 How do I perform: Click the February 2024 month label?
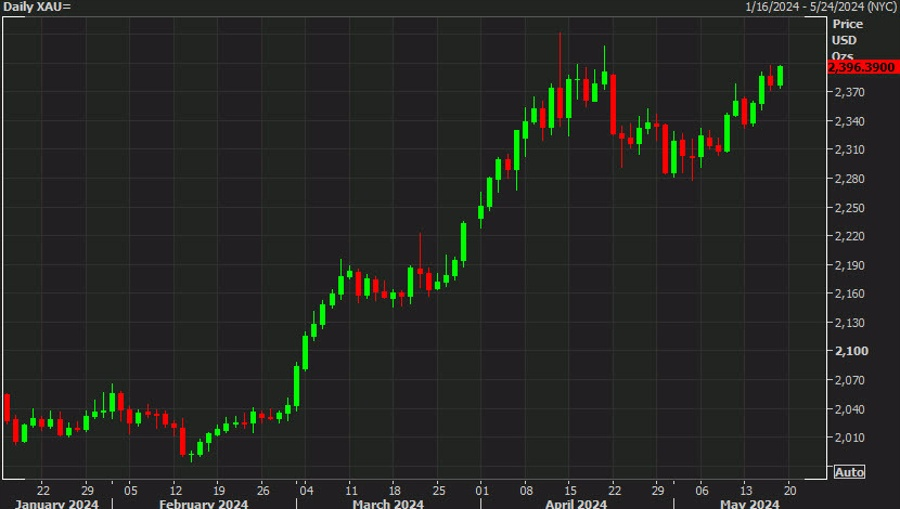204,504
